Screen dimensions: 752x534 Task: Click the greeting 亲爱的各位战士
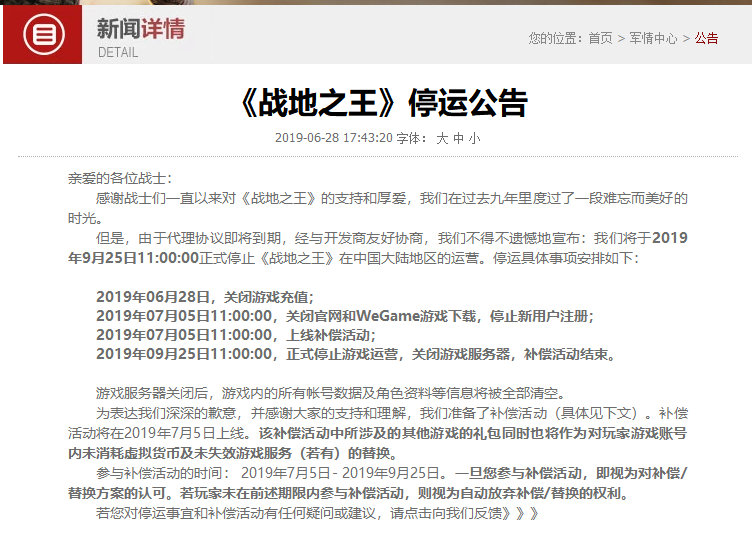pyautogui.click(x=119, y=178)
